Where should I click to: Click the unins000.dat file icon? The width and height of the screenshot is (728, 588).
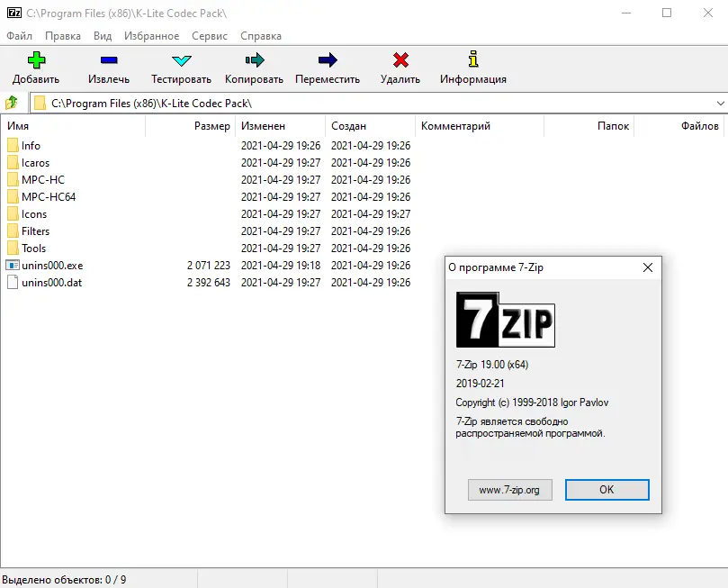coord(13,283)
